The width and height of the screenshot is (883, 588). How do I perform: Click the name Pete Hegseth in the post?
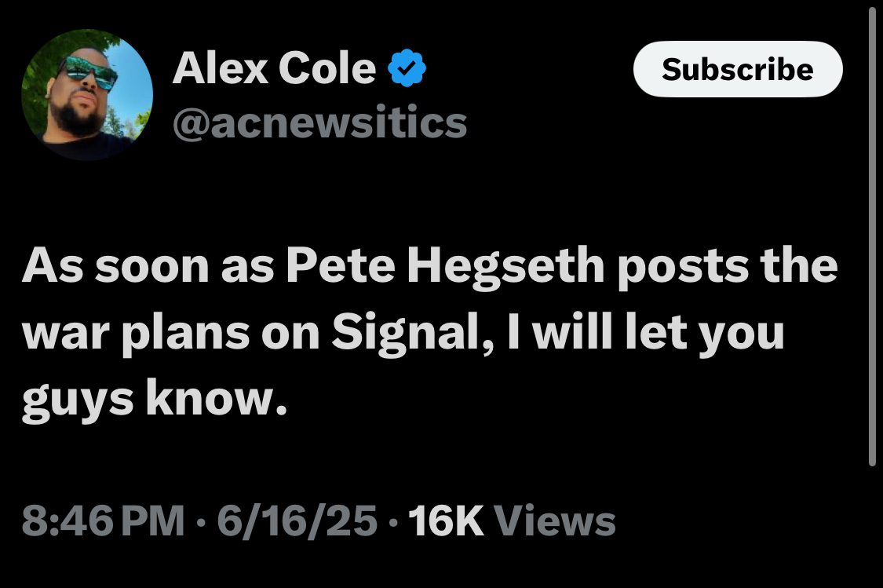pyautogui.click(x=446, y=266)
